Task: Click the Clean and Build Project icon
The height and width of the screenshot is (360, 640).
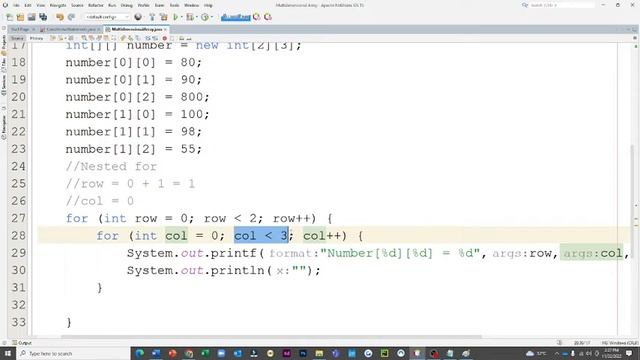Action: point(164,17)
